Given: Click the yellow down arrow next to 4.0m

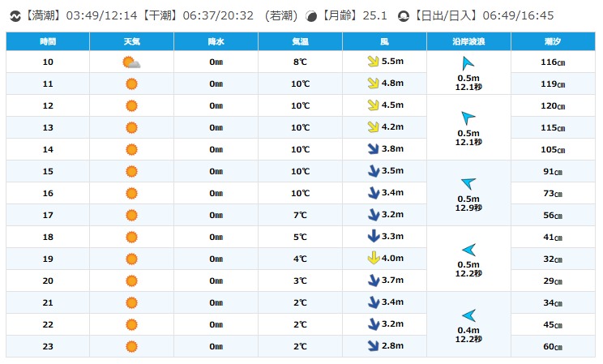Looking at the screenshot, I should (373, 259).
